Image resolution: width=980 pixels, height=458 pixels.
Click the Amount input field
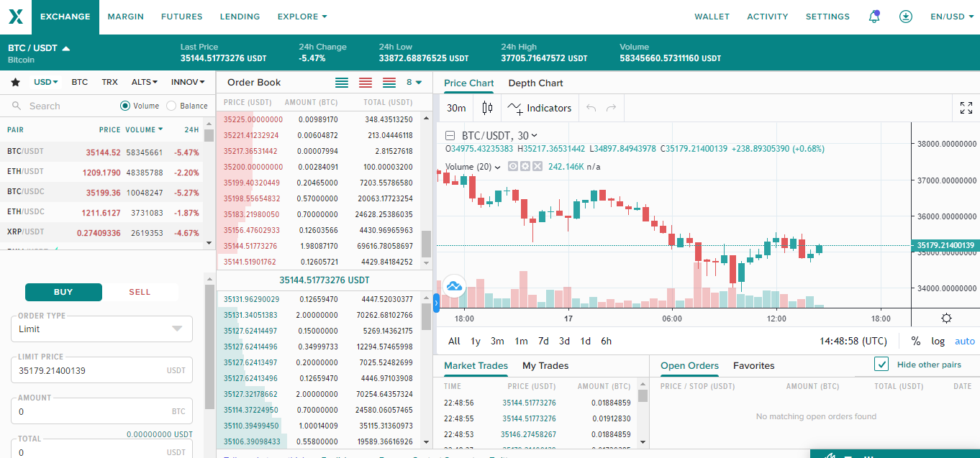[90, 412]
